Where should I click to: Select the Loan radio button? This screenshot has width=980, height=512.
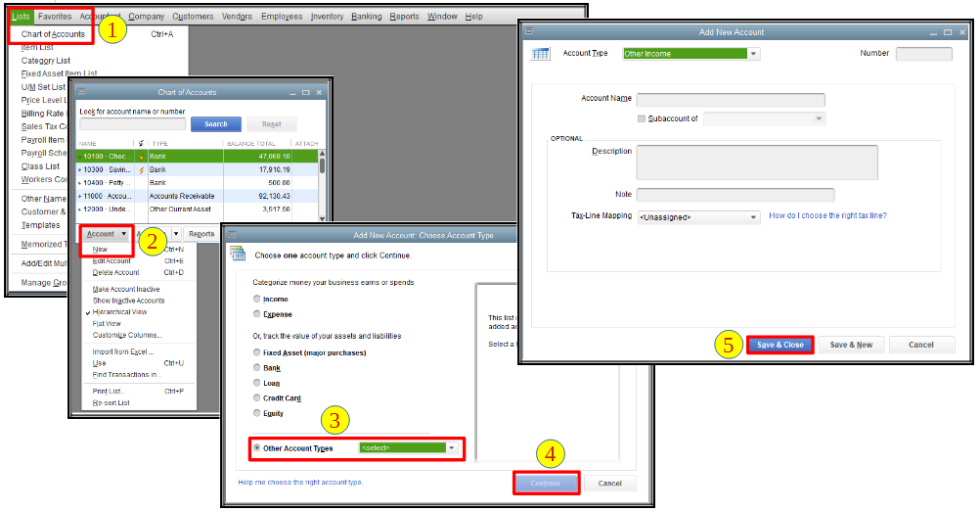coord(257,383)
